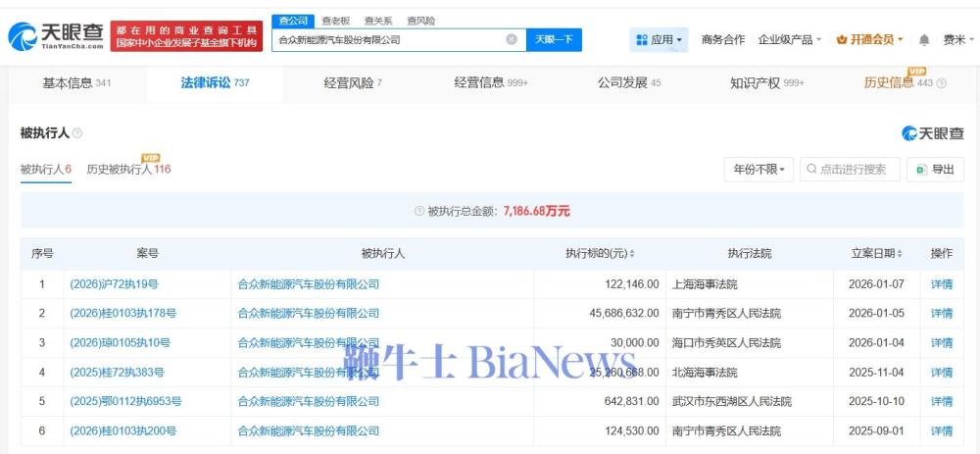Open case (2026)桂0103执200号
The height and width of the screenshot is (454, 980).
point(123,430)
